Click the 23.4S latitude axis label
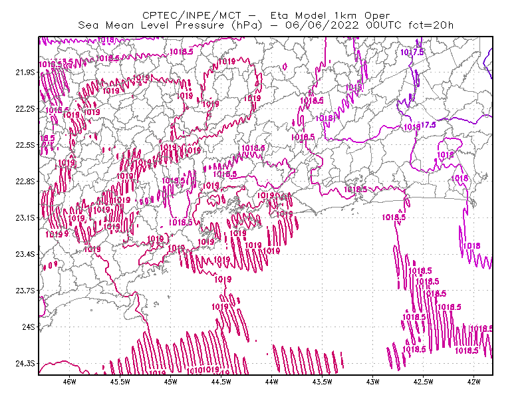 (25, 254)
